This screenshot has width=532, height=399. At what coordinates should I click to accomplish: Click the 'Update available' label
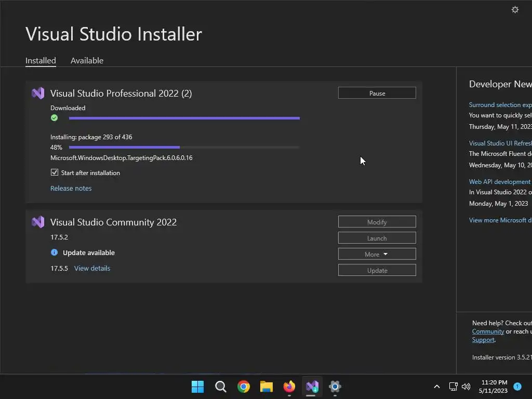coord(89,253)
